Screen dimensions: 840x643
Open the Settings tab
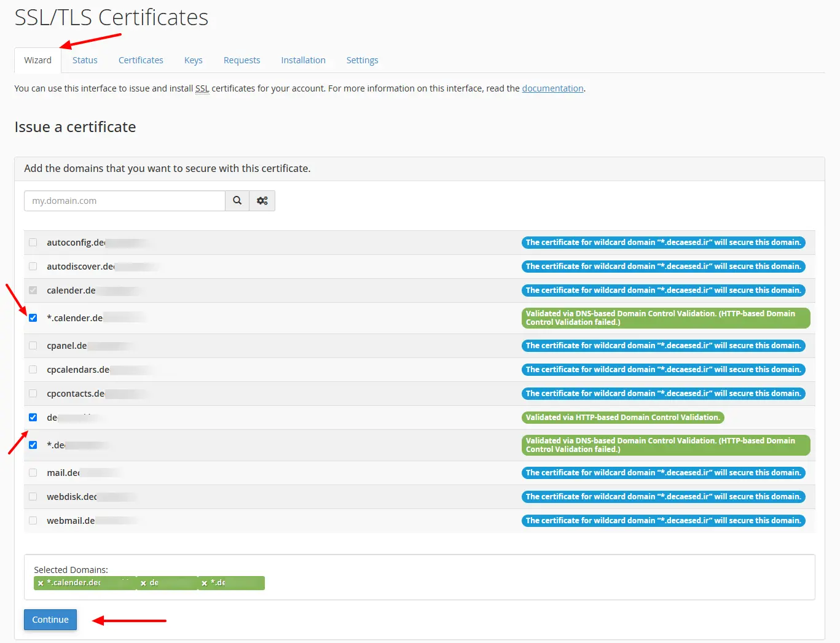tap(363, 60)
